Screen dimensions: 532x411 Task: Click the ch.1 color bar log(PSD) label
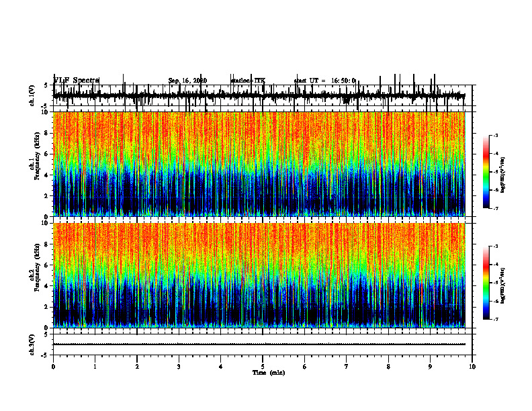(x=503, y=175)
